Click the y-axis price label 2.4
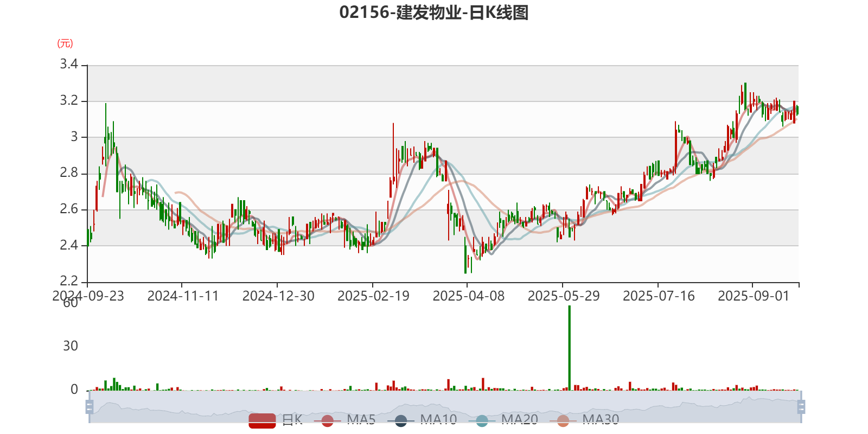868x434 pixels. click(69, 245)
